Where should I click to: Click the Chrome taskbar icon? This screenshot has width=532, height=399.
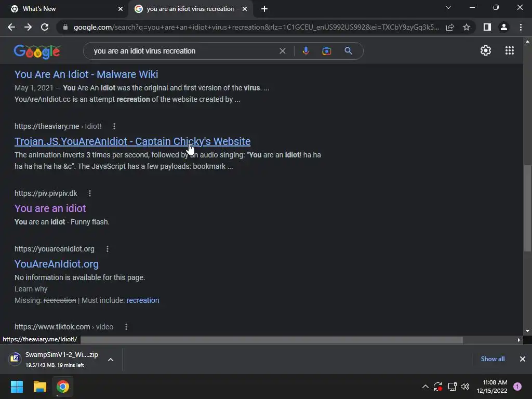pyautogui.click(x=63, y=387)
